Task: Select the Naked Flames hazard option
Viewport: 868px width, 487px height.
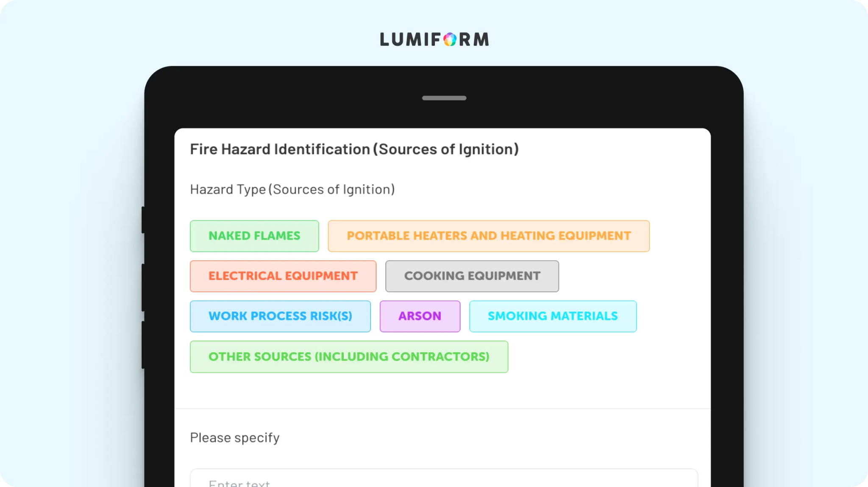Action: (254, 236)
